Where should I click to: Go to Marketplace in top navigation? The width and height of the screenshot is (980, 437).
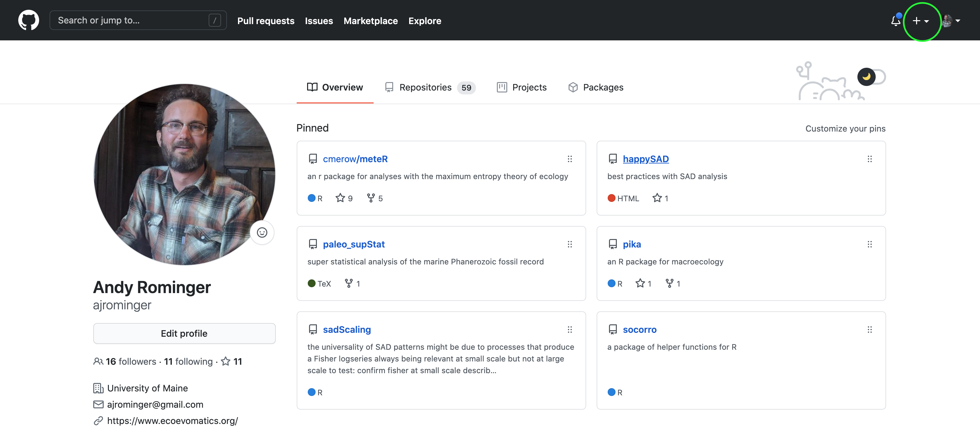tap(371, 21)
